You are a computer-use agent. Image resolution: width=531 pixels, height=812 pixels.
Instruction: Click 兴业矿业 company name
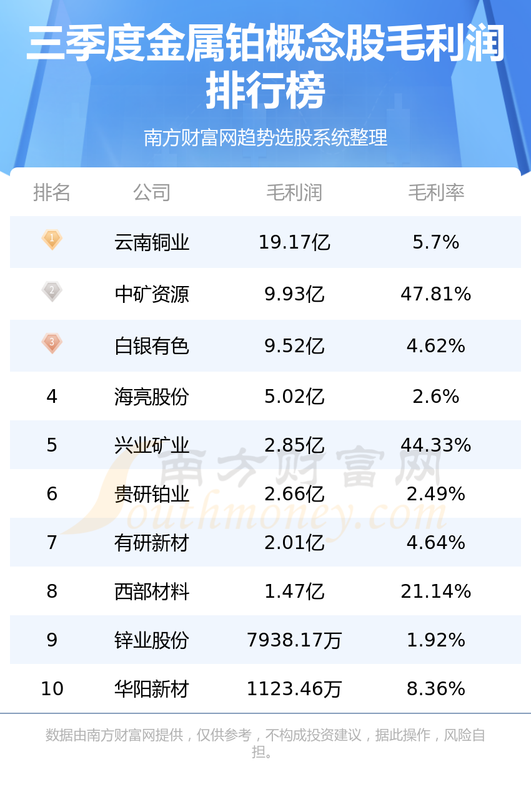point(152,445)
